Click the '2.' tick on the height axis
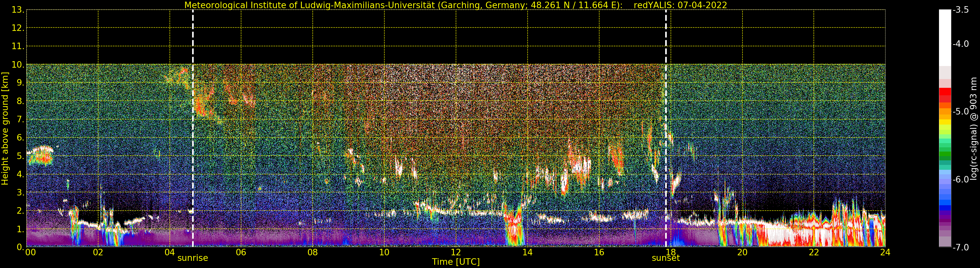 coord(20,211)
